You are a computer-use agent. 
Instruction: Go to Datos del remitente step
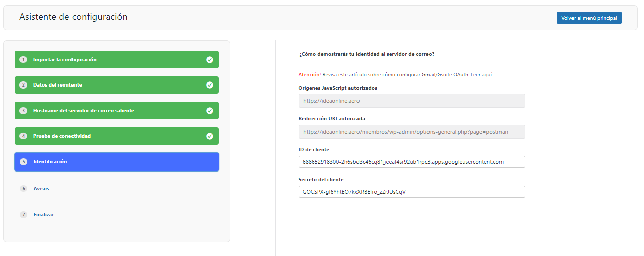pos(116,85)
